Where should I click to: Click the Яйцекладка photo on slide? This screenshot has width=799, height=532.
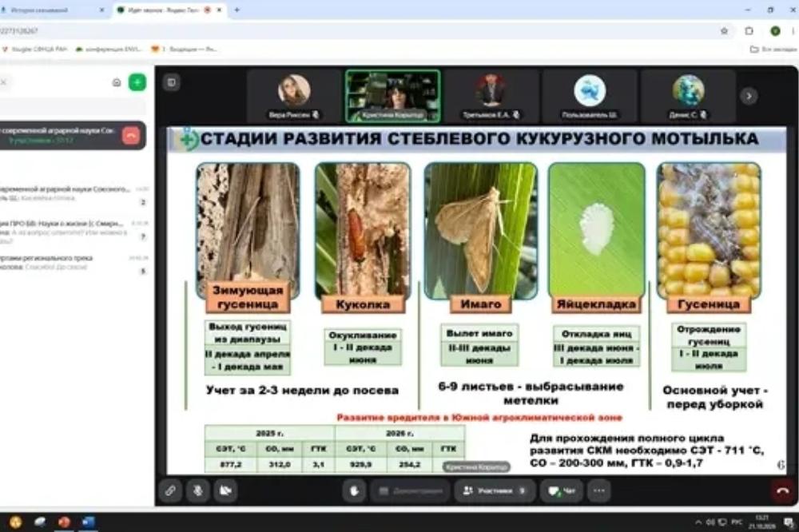[x=597, y=229]
